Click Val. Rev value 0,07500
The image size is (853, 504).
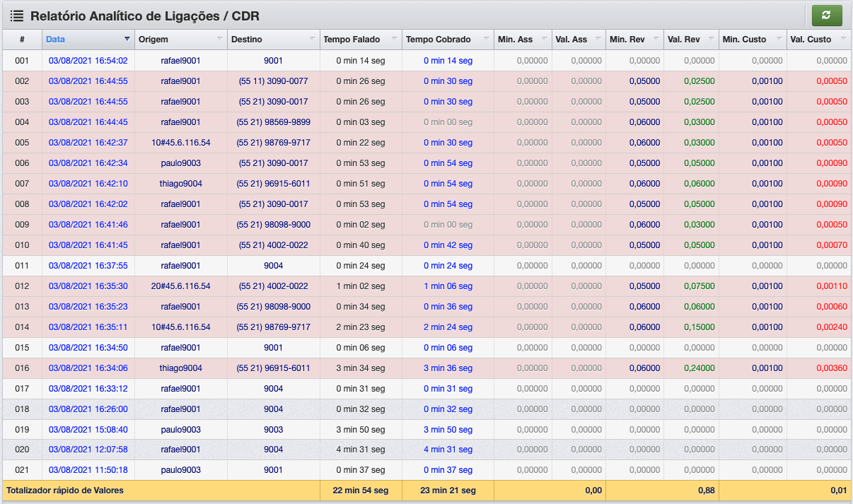point(700,286)
